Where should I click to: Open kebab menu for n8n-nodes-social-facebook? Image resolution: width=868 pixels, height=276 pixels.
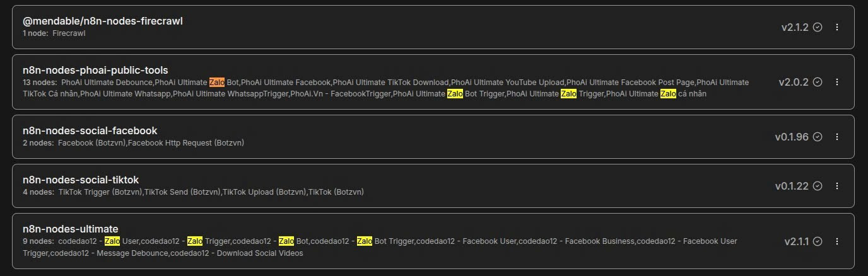(x=837, y=137)
